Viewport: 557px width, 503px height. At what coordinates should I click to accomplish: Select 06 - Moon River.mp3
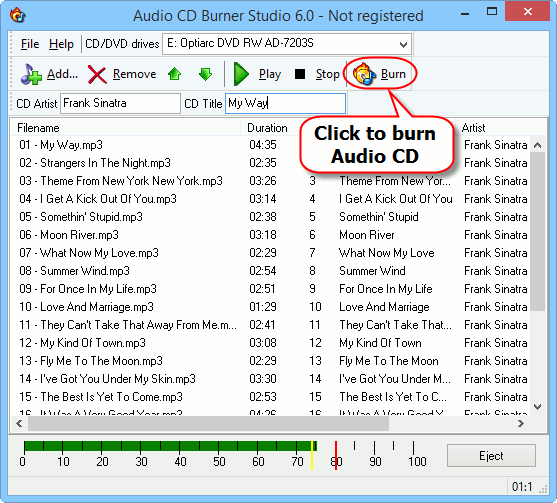click(x=69, y=235)
